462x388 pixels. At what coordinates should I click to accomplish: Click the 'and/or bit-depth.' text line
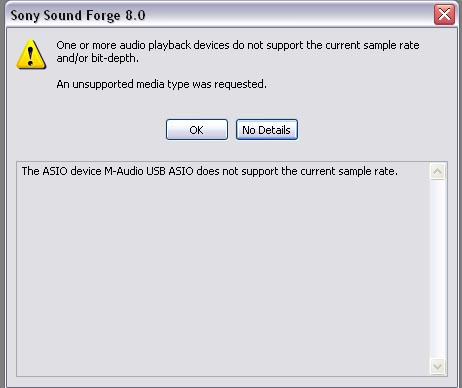pyautogui.click(x=97, y=58)
